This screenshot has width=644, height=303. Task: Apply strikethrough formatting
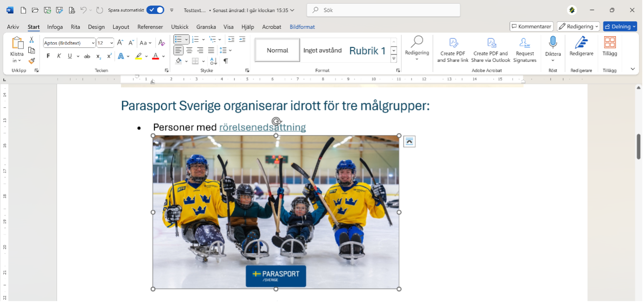[x=87, y=56]
